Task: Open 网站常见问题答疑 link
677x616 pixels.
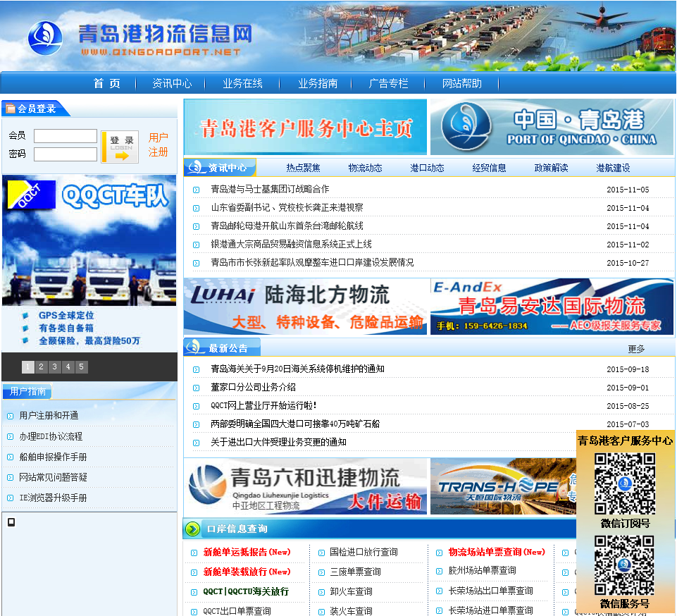Action: (x=53, y=477)
